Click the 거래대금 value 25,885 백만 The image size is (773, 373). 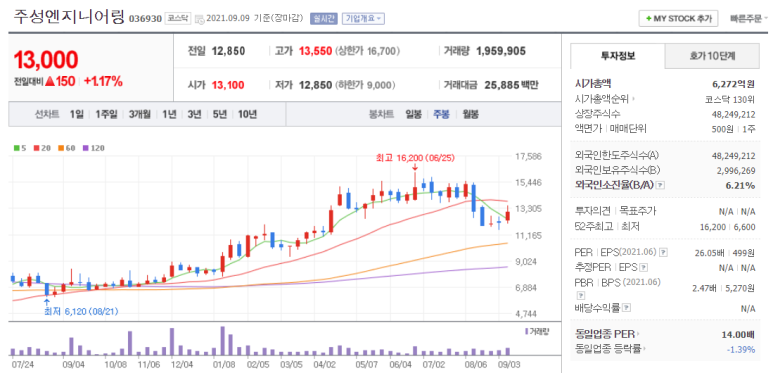point(511,85)
